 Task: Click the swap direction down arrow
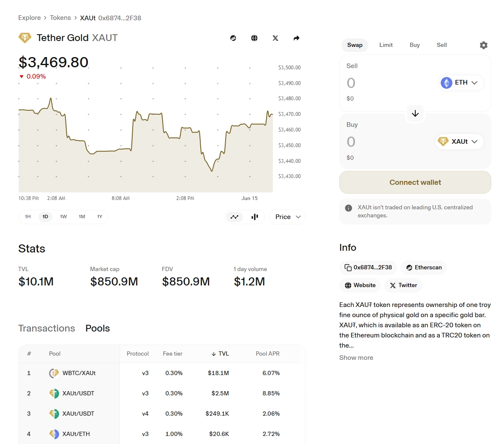415,113
